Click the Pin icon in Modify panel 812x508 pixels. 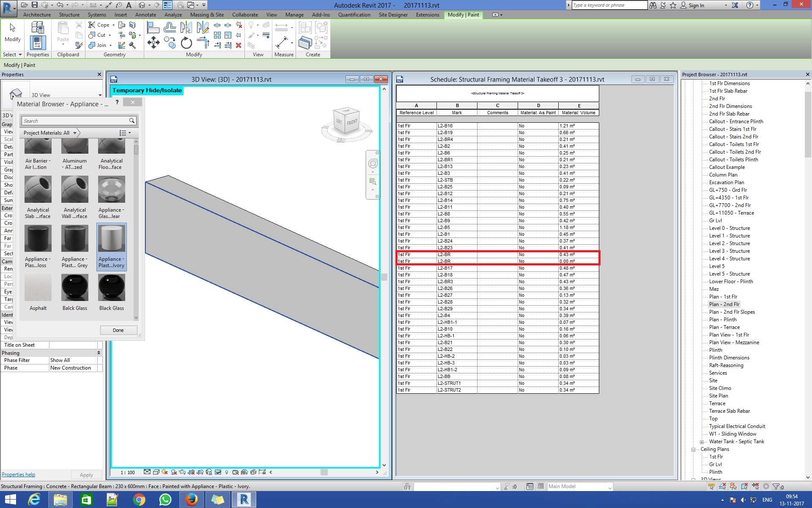tap(239, 35)
